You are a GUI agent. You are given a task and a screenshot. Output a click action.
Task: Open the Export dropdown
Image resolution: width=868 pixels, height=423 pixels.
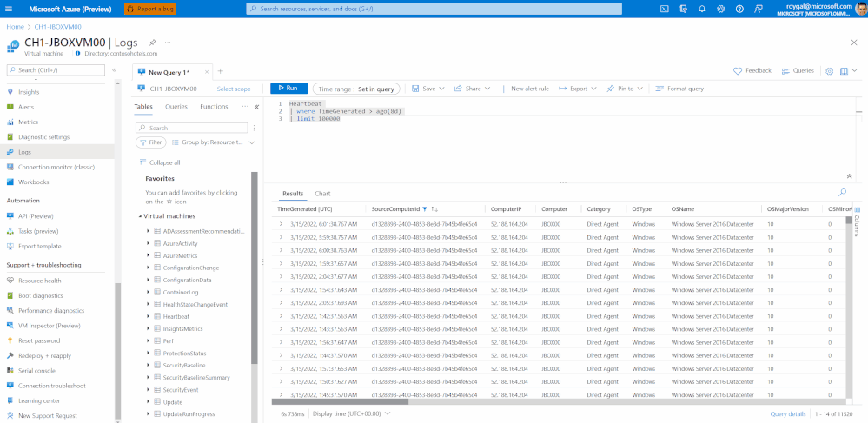click(578, 89)
